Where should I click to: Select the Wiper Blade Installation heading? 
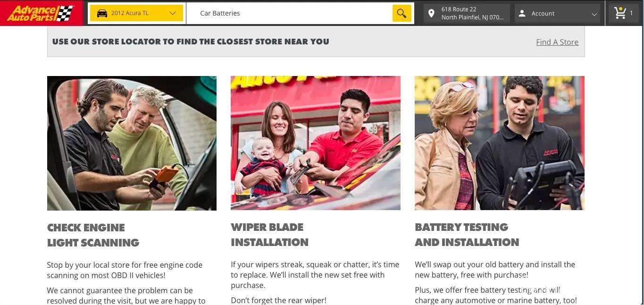[x=269, y=235]
